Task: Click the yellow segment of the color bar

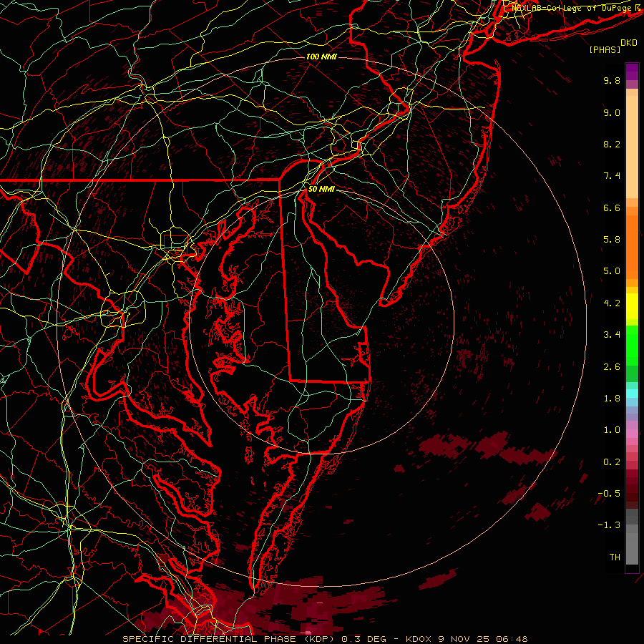Action: click(632, 306)
